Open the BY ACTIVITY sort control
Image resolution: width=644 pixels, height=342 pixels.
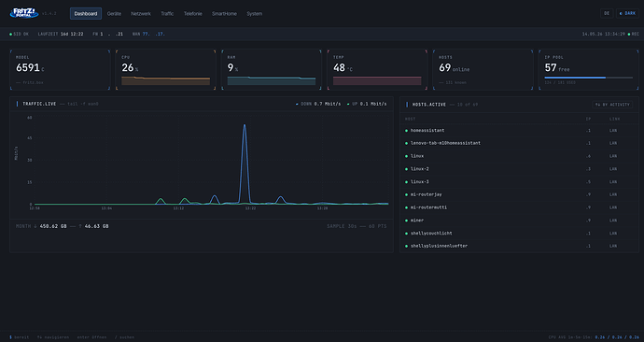(x=612, y=105)
